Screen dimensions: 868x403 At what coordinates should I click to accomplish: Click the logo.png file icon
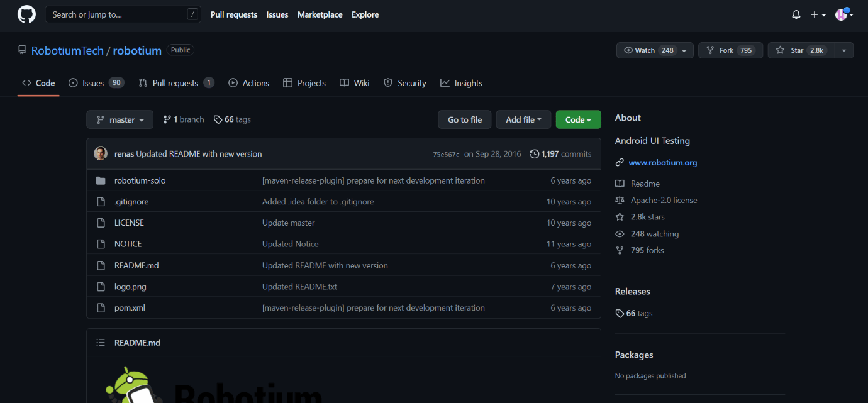pos(101,287)
